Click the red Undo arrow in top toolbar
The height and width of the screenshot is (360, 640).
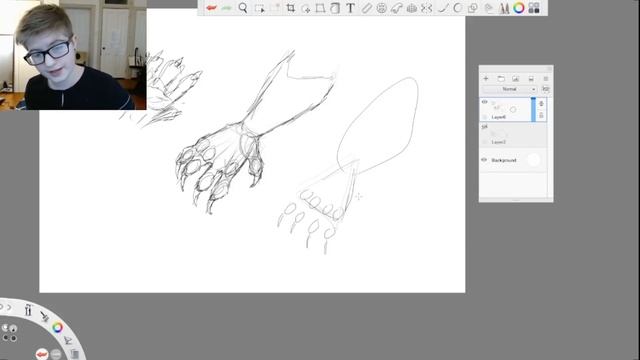(211, 8)
